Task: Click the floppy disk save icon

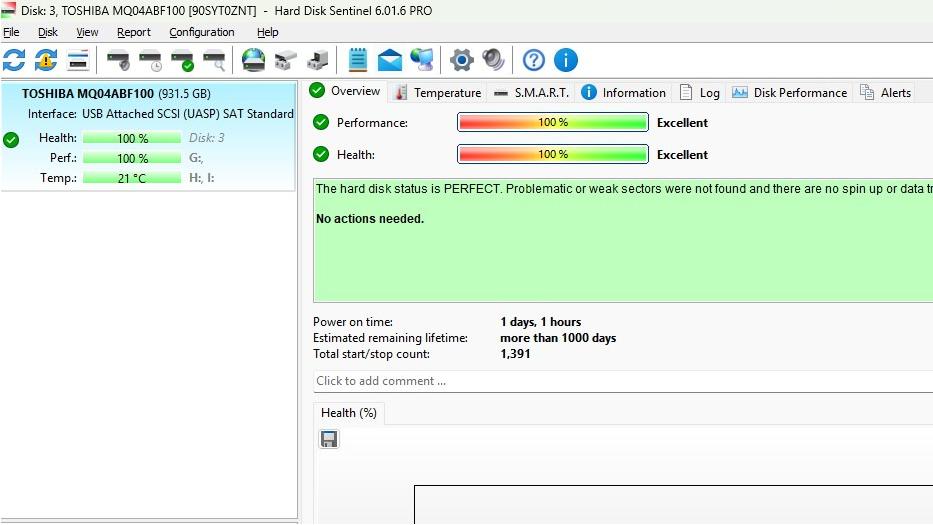Action: pyautogui.click(x=329, y=439)
